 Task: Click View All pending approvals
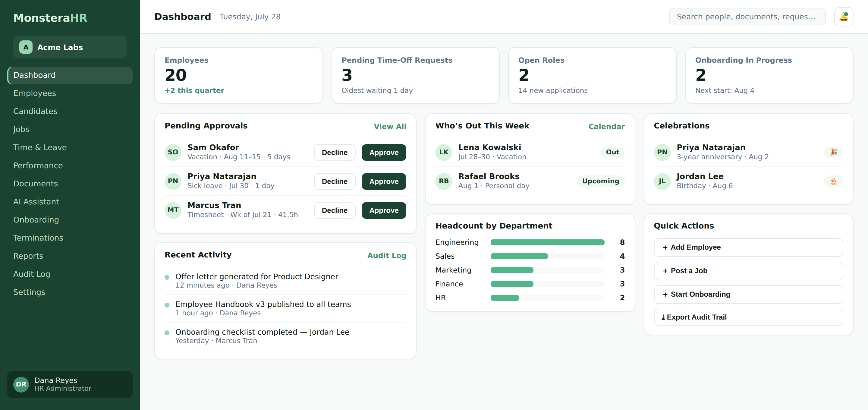390,126
